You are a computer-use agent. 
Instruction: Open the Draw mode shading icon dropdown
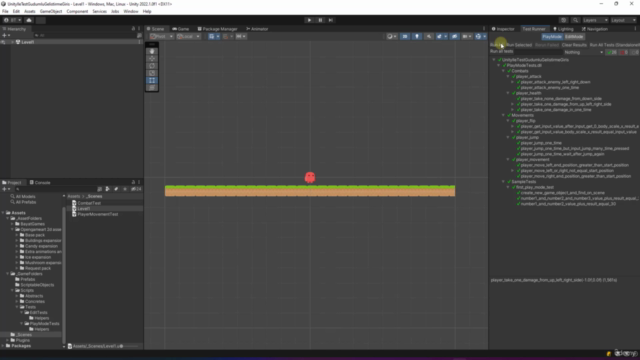click(392, 36)
